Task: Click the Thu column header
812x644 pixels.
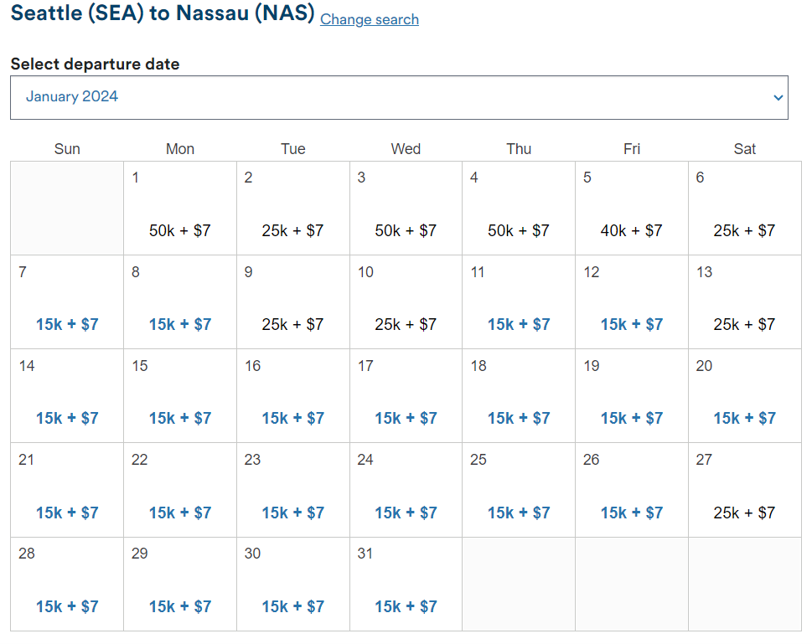Action: click(x=519, y=149)
